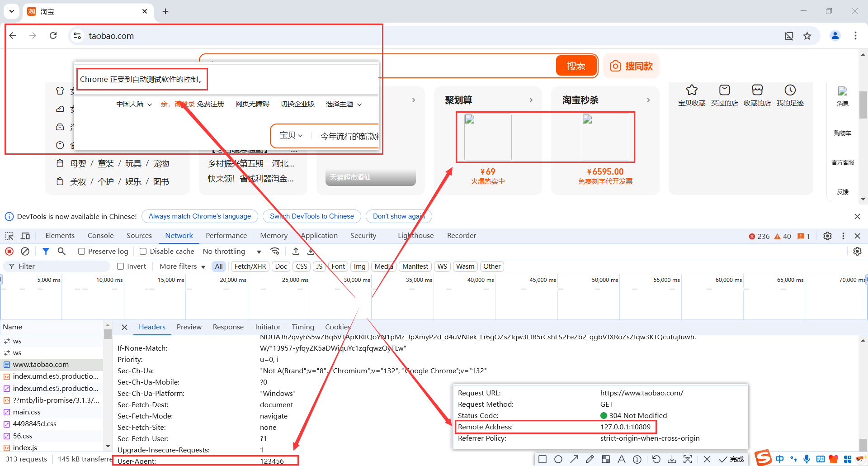The width and height of the screenshot is (868, 466).
Task: Select the DevTools element inspector icon
Action: (x=9, y=236)
